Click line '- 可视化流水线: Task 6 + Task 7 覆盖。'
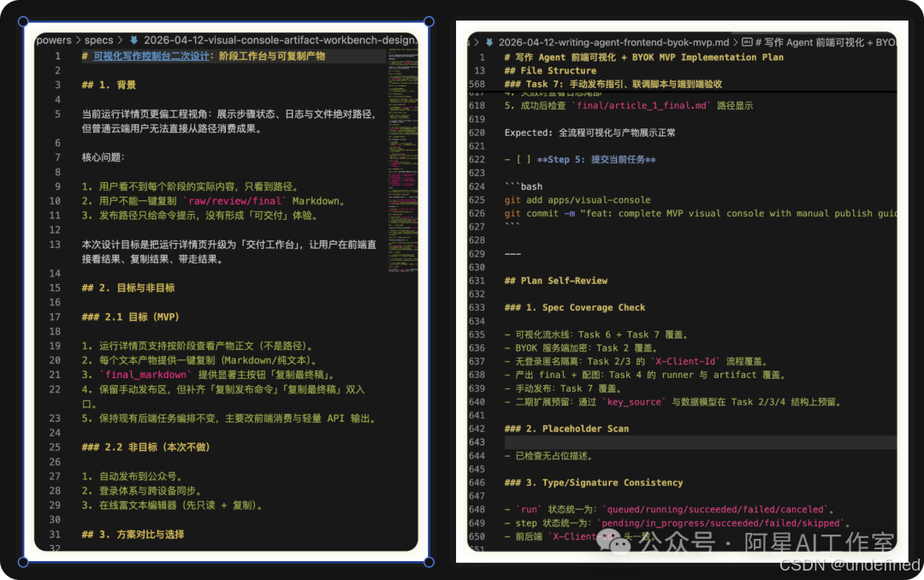Image resolution: width=924 pixels, height=580 pixels. click(x=595, y=334)
